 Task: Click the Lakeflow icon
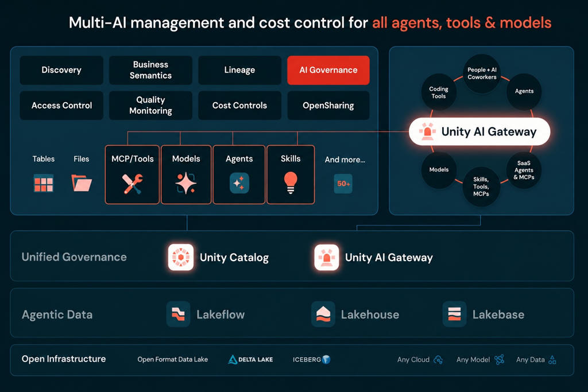pos(178,314)
